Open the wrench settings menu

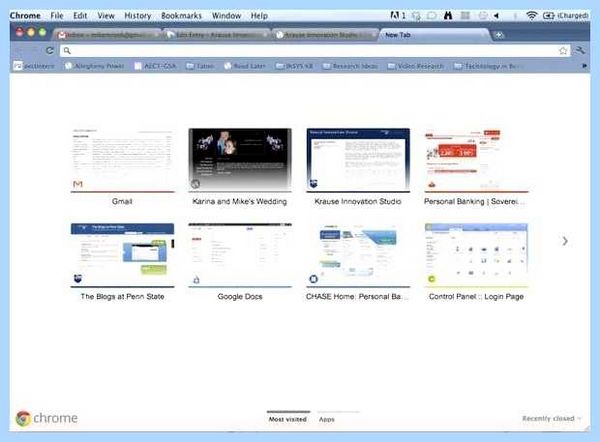[x=580, y=50]
